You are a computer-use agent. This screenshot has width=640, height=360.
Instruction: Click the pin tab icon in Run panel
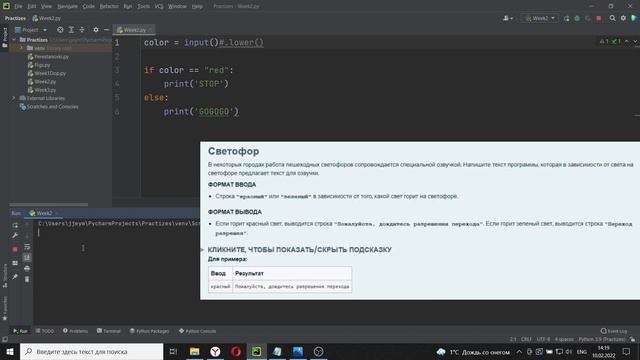[x=15, y=277]
